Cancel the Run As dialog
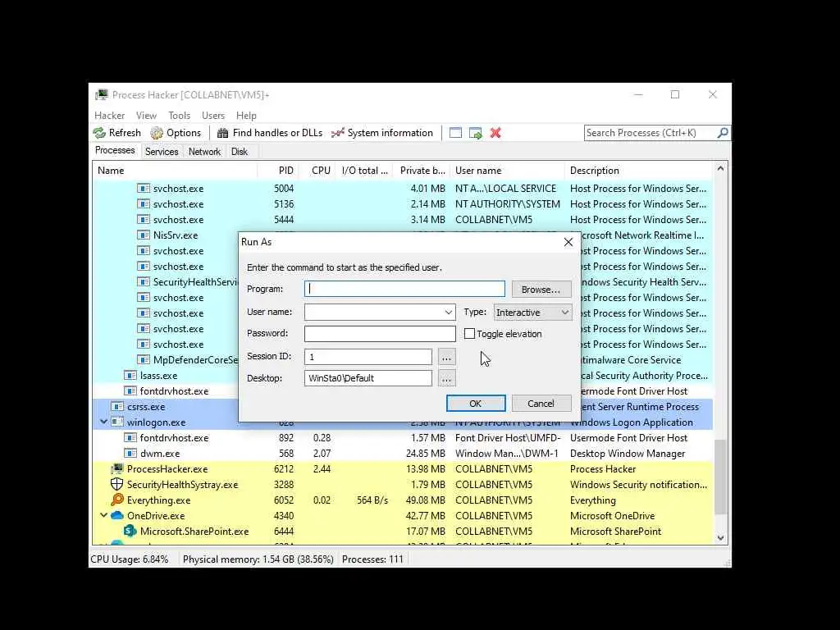The image size is (840, 630). 541,404
